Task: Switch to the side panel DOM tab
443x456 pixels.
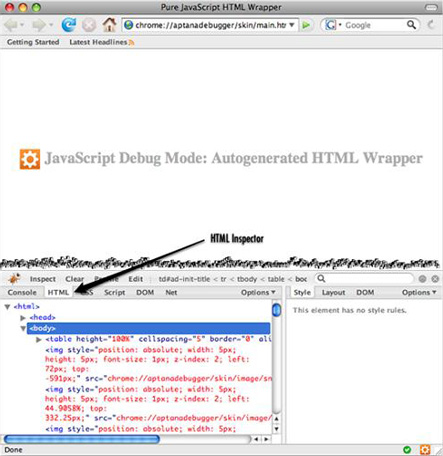Action: pos(365,293)
